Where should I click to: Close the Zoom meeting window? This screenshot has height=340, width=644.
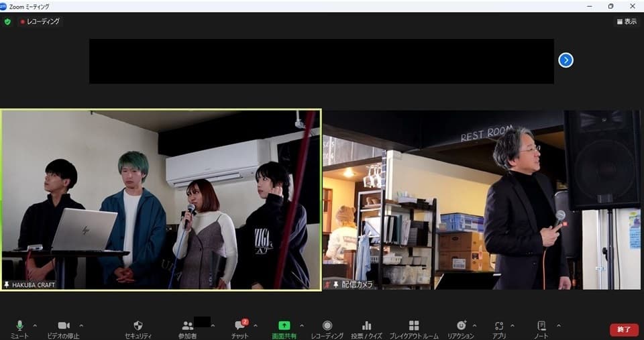pos(633,6)
